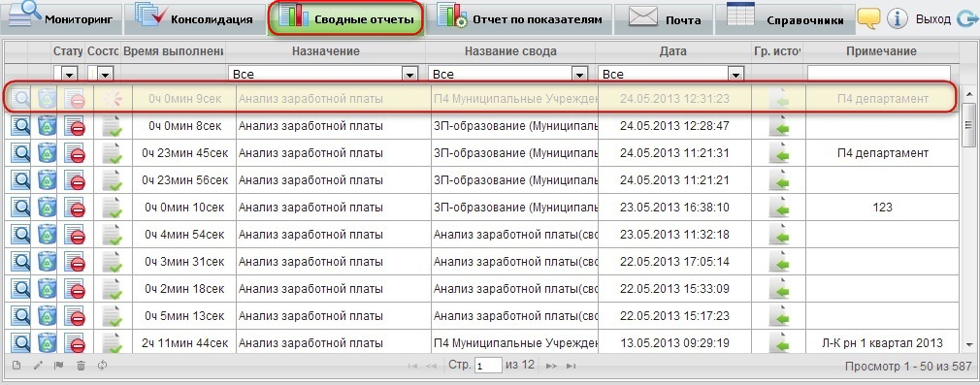View the report dated 24.05.2013 11:21:31
Screen dimensions: 980x385
point(20,153)
